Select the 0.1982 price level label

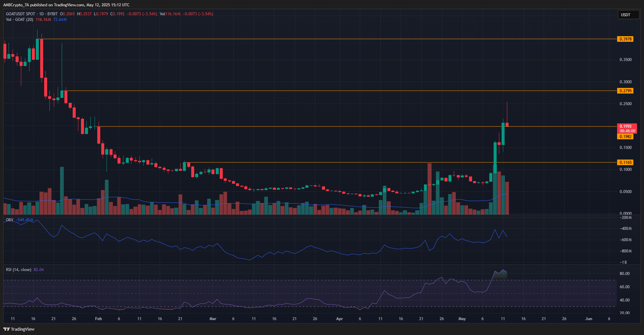click(x=625, y=137)
